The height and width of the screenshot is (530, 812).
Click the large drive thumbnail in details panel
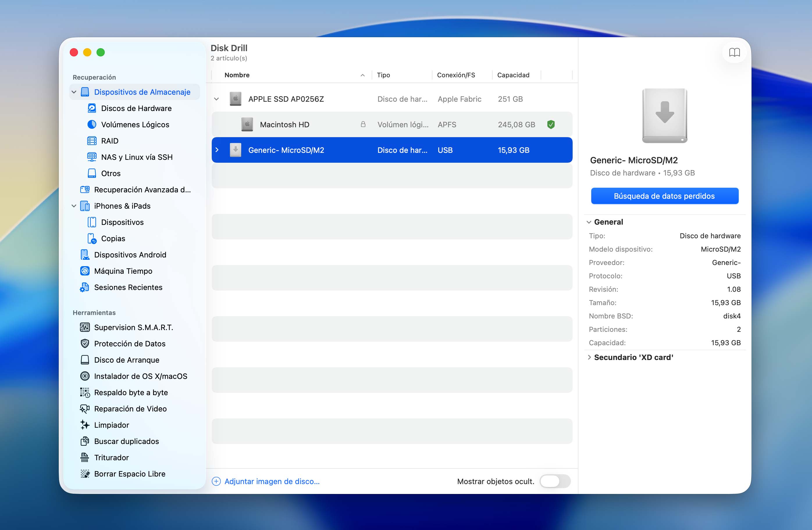(x=664, y=116)
